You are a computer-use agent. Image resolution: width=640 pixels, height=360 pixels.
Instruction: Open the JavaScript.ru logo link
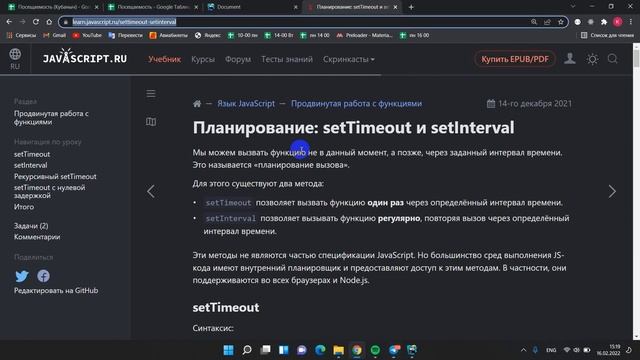point(85,57)
